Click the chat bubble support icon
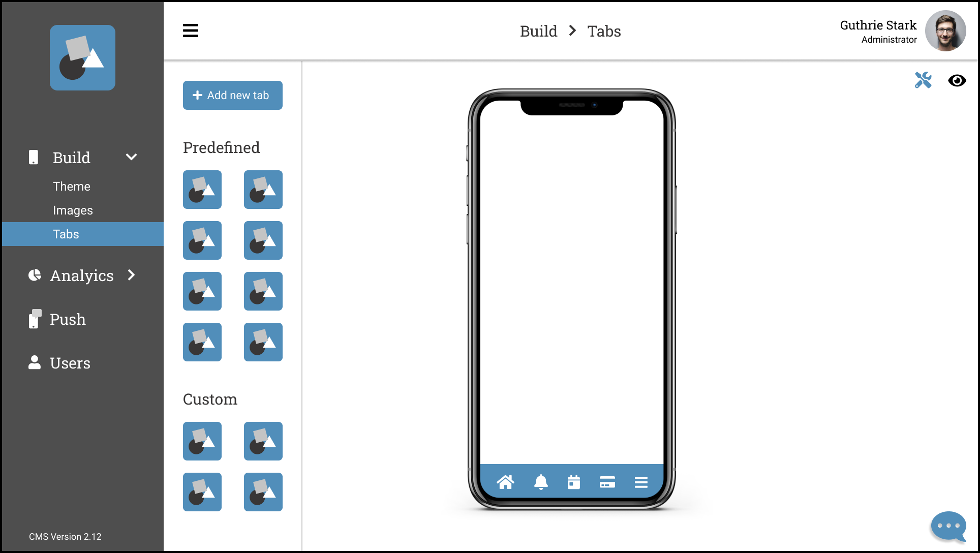Image resolution: width=980 pixels, height=553 pixels. 949,526
